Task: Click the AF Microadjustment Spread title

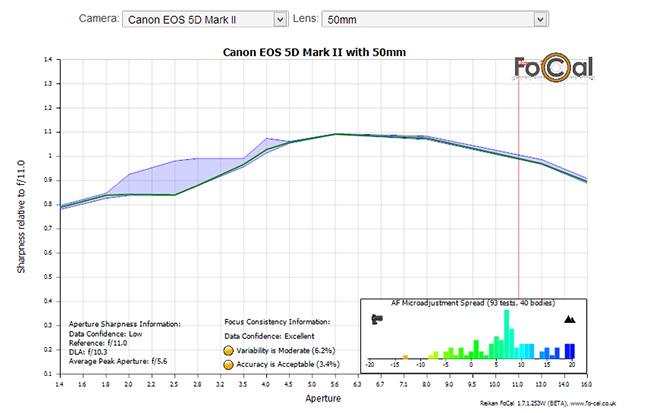Action: 472,302
